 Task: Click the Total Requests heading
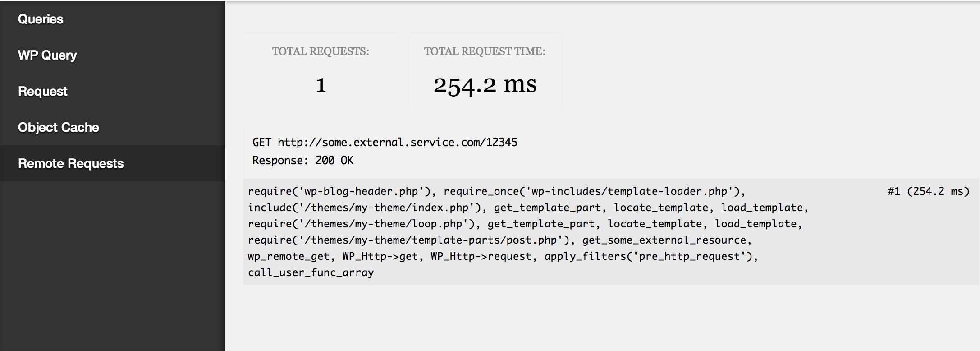pos(320,51)
